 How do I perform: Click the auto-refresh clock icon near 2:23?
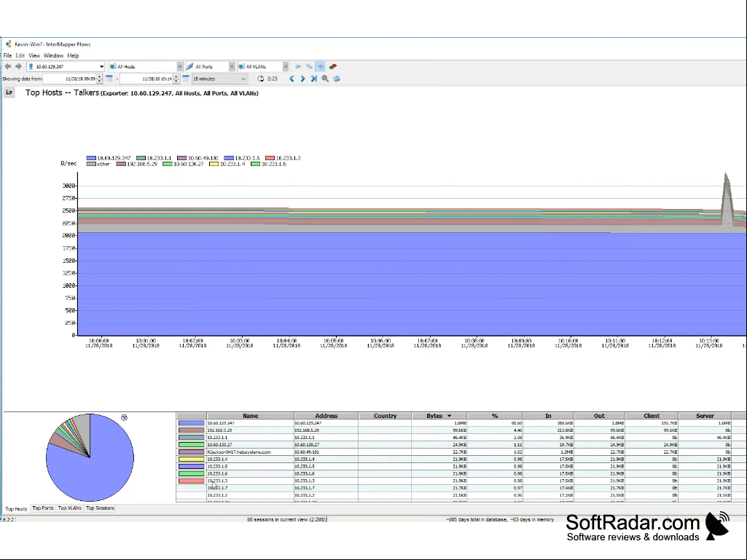coord(261,79)
